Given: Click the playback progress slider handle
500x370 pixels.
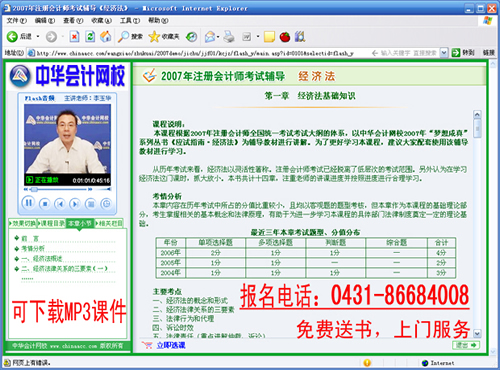Looking at the screenshot, I should click(34, 189).
